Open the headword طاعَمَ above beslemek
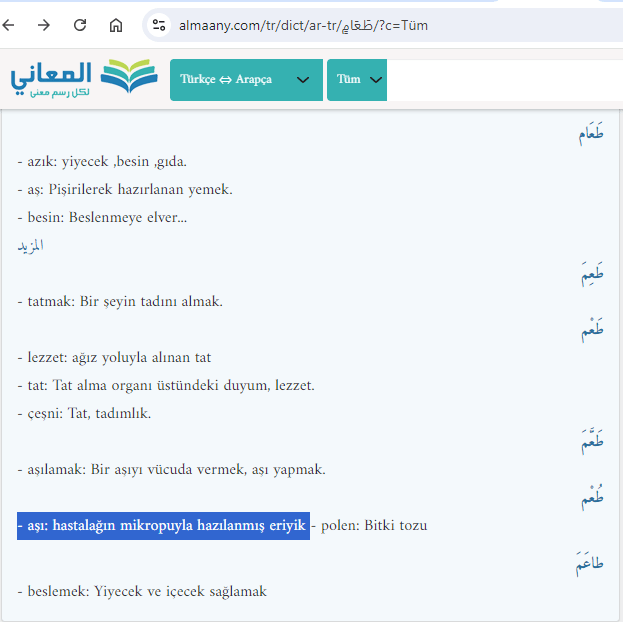623x622 pixels. [x=589, y=565]
